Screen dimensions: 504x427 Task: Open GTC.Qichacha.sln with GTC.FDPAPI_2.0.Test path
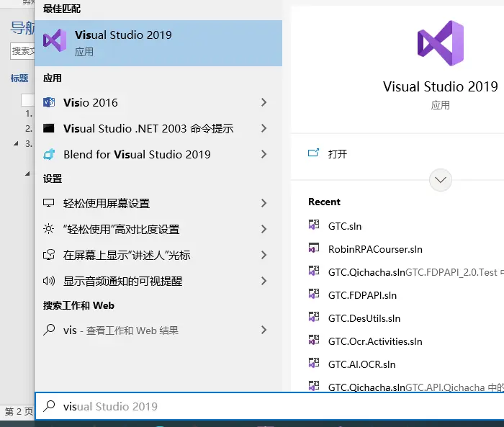point(416,272)
